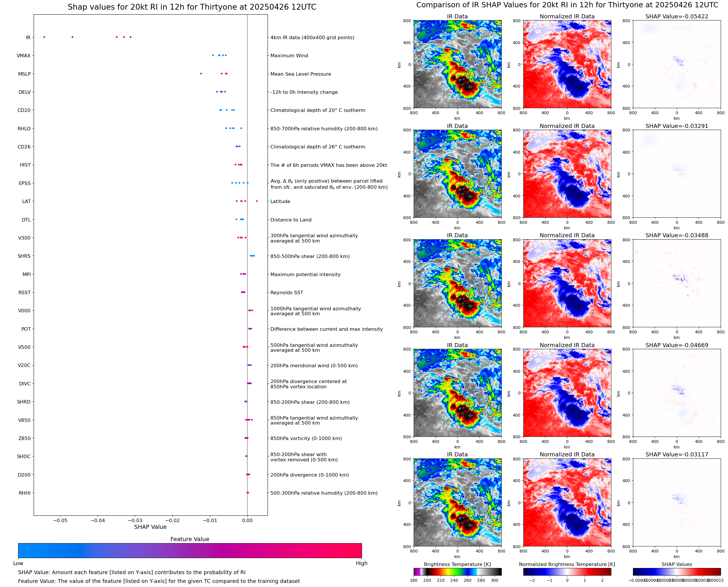
Task: Click the SHAP Value=-0.05422 map
Action: (676, 64)
